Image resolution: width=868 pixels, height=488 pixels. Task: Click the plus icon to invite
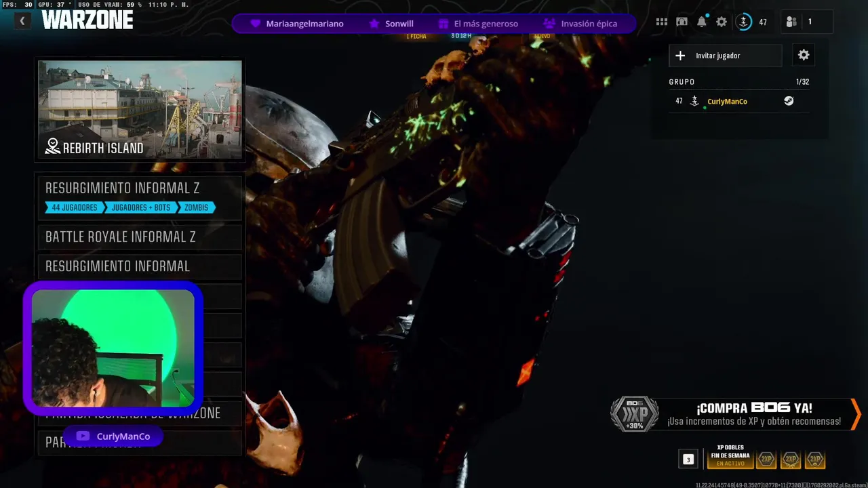click(680, 56)
